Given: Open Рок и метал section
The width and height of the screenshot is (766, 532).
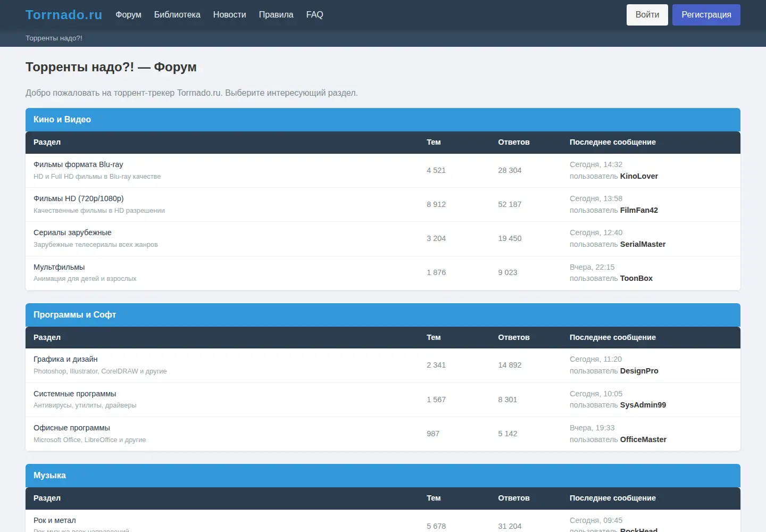Looking at the screenshot, I should [x=55, y=520].
